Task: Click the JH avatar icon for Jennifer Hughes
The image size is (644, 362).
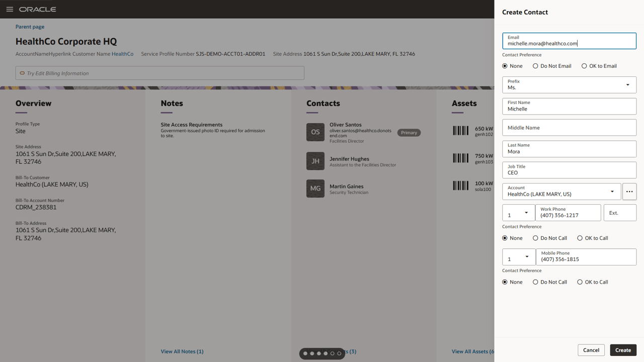Action: pos(315,161)
